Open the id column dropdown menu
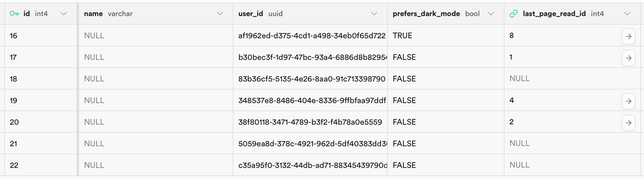Viewport: 644px width, 179px height. (x=64, y=14)
